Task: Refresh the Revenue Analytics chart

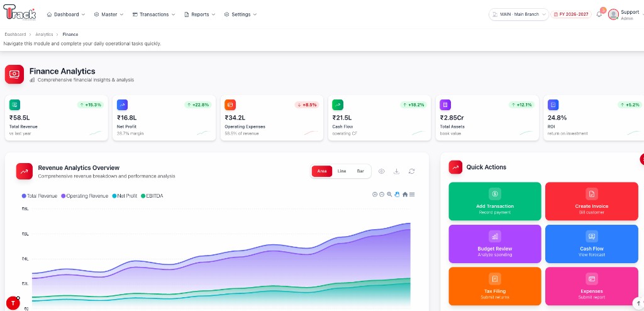Action: (411, 171)
